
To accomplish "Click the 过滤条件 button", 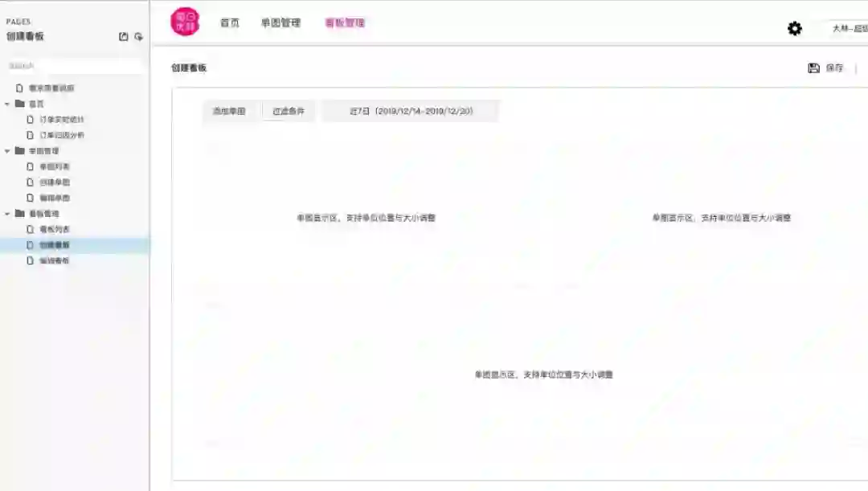I will [x=289, y=111].
